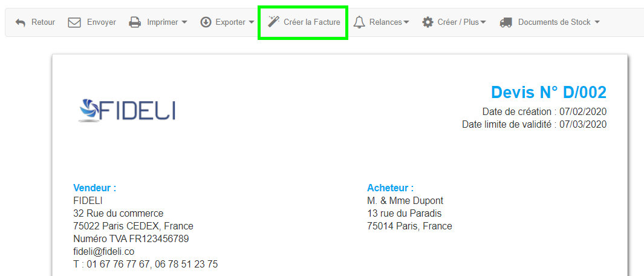Send the quote with the Envoyer label

pyautogui.click(x=102, y=22)
